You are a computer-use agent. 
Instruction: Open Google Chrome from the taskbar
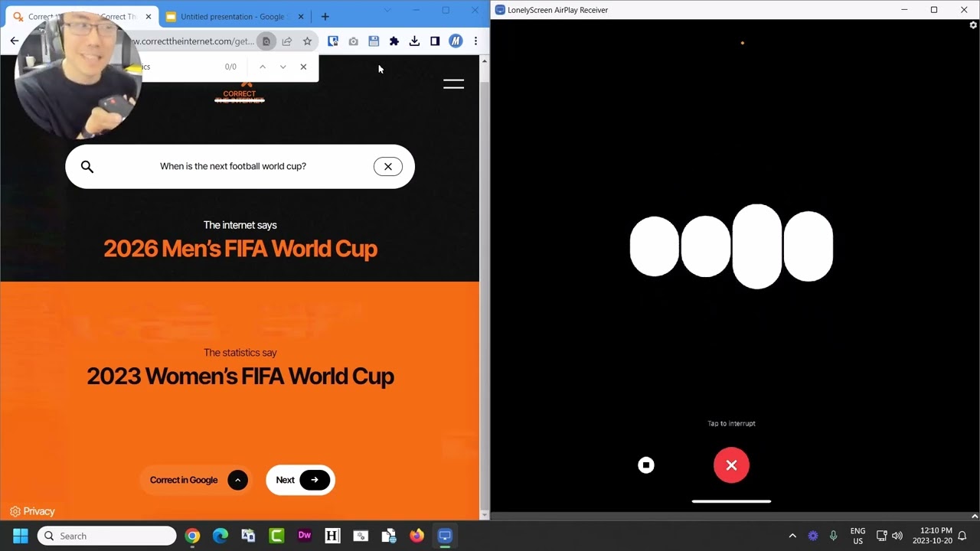pyautogui.click(x=192, y=536)
